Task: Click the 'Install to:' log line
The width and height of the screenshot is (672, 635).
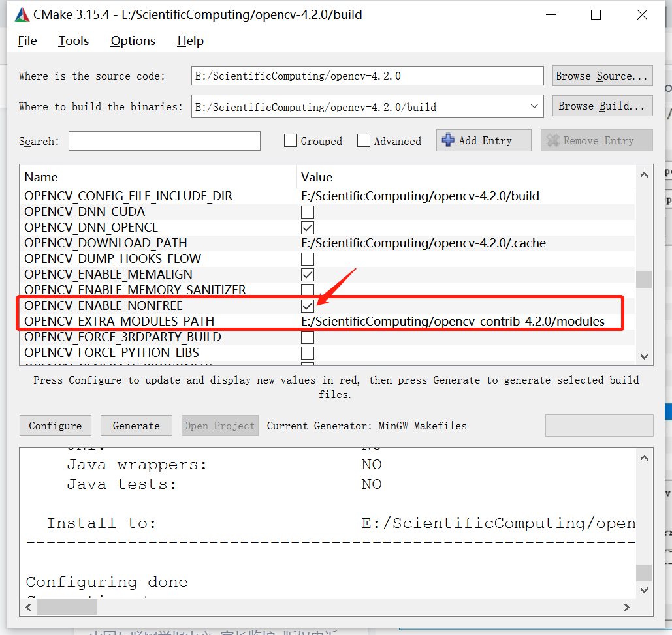Action: coord(101,523)
